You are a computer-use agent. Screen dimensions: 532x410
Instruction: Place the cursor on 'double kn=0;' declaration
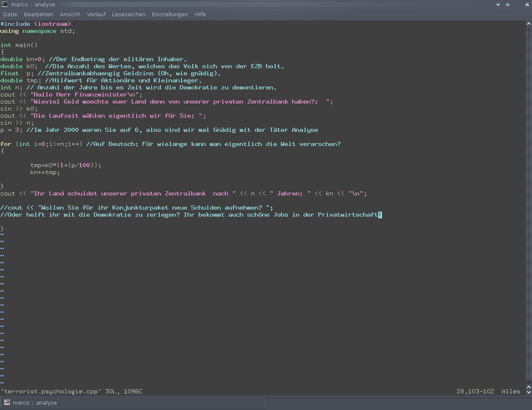[x=23, y=59]
